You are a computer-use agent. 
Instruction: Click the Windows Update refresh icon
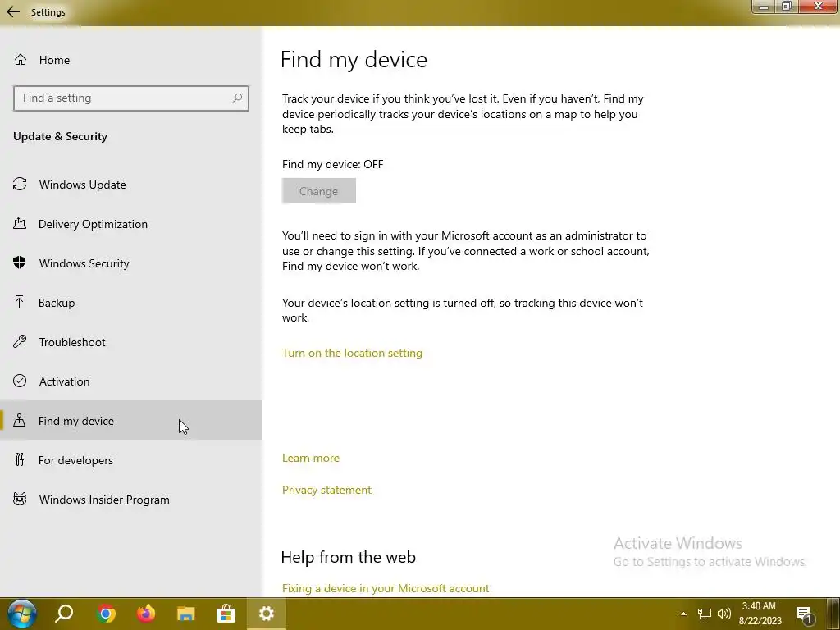[x=20, y=185]
